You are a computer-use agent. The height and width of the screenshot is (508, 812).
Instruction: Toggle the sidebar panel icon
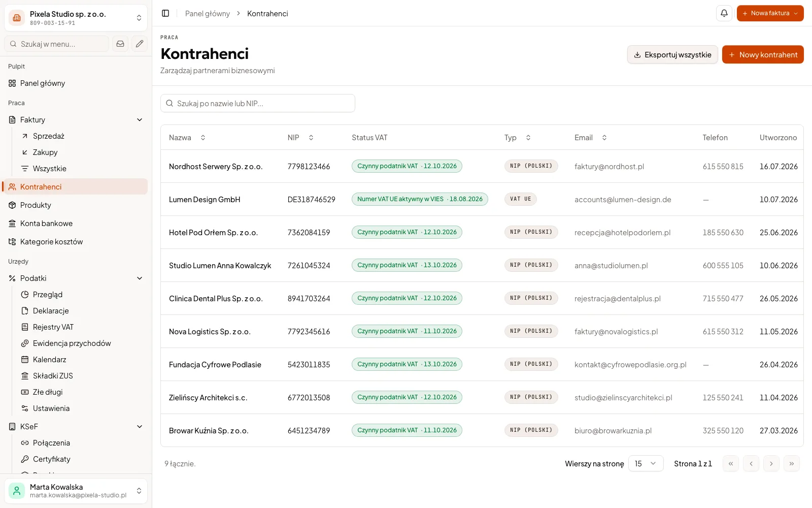pos(165,13)
